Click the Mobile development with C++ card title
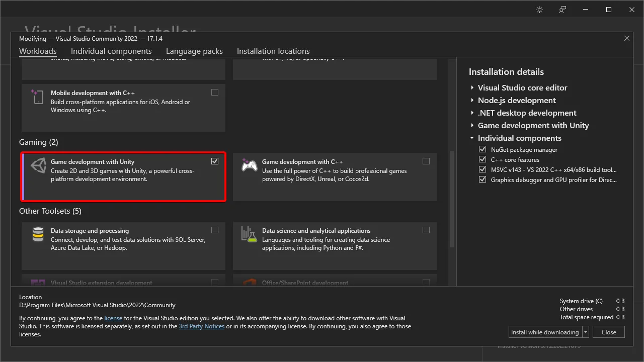Image resolution: width=644 pixels, height=362 pixels. coord(93,93)
